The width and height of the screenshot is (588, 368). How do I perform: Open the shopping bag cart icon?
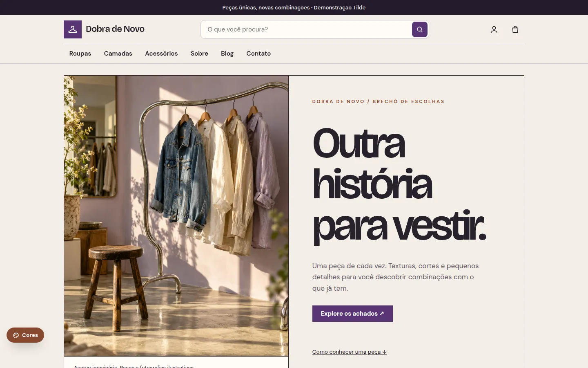(515, 29)
